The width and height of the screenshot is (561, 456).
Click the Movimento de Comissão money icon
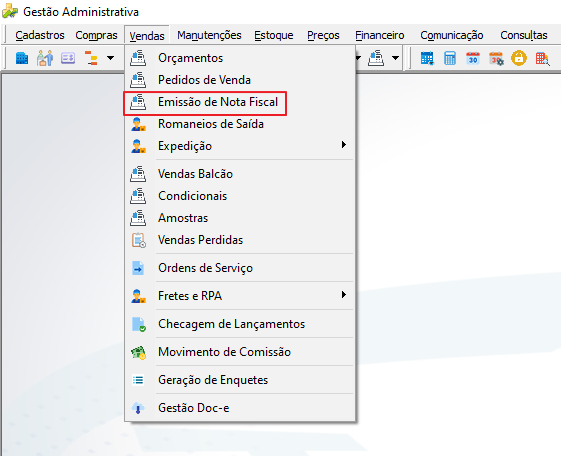[138, 352]
